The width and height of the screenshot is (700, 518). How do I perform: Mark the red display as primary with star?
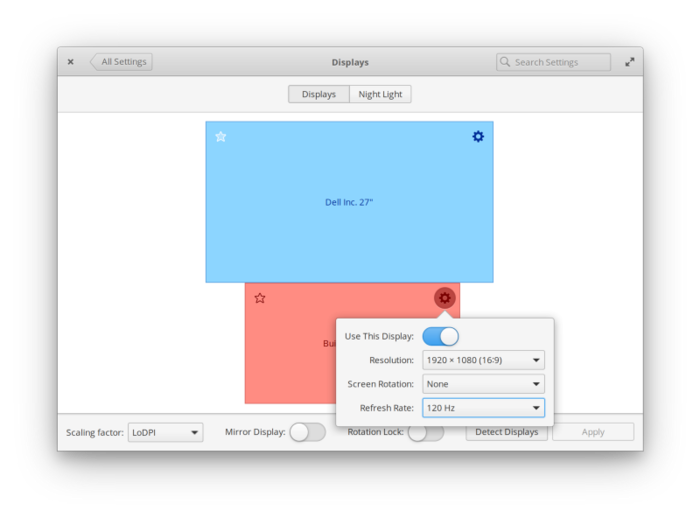[x=260, y=298]
